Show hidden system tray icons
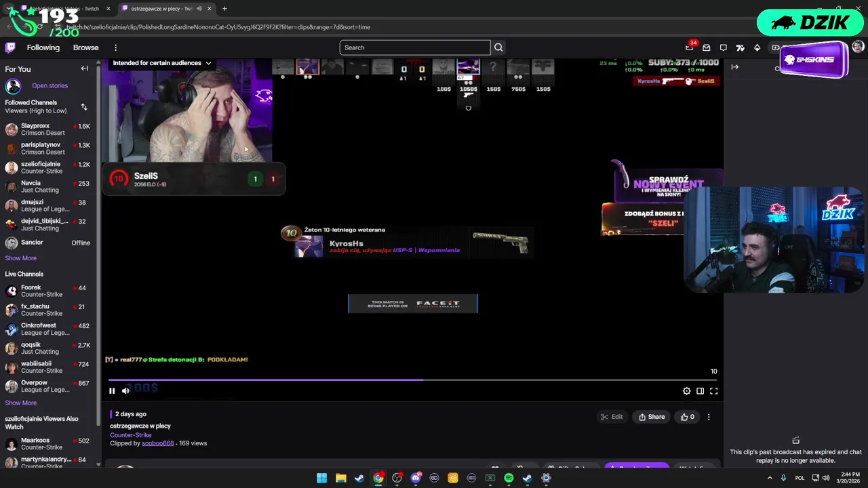 click(x=770, y=478)
